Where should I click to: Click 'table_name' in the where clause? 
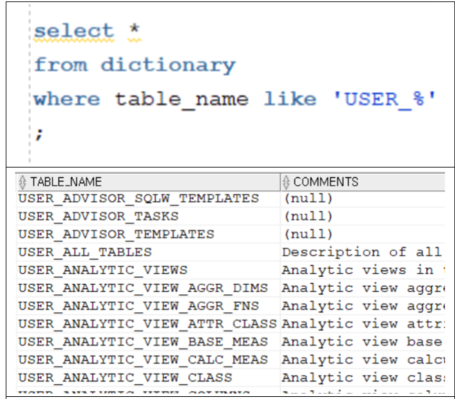[182, 100]
